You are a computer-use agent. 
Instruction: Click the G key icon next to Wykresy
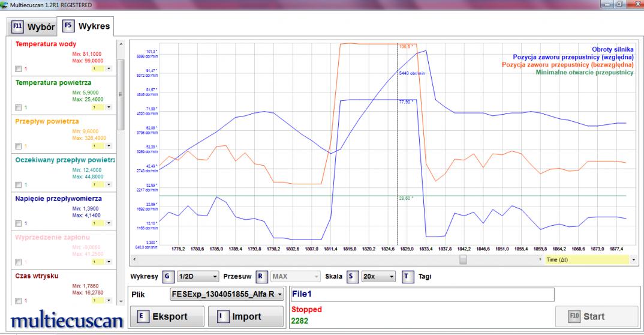167,277
